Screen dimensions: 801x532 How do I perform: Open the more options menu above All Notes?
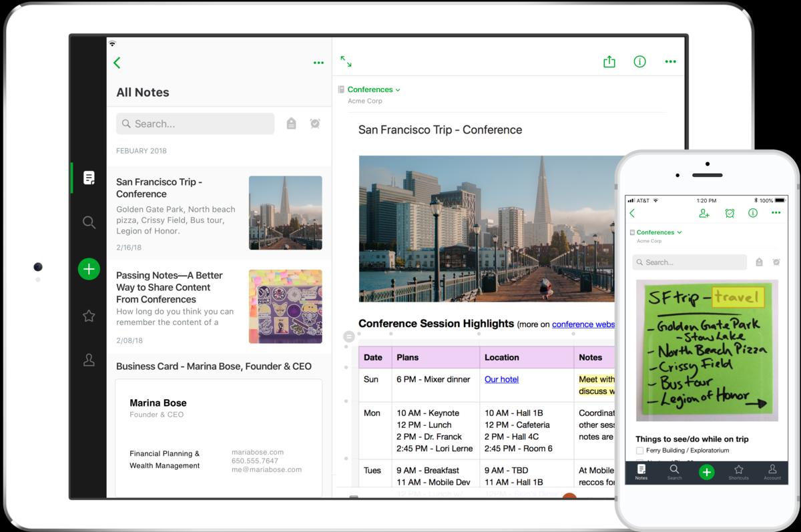point(318,63)
